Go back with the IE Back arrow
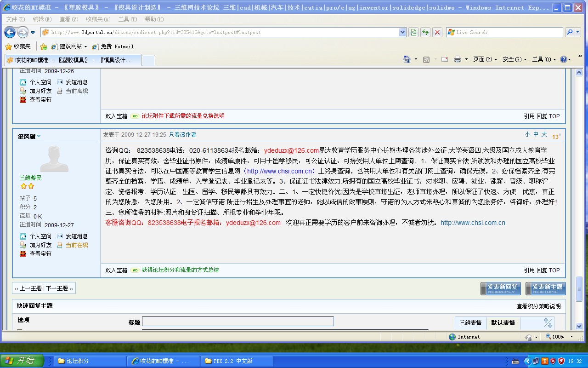588x368 pixels. [x=10, y=32]
